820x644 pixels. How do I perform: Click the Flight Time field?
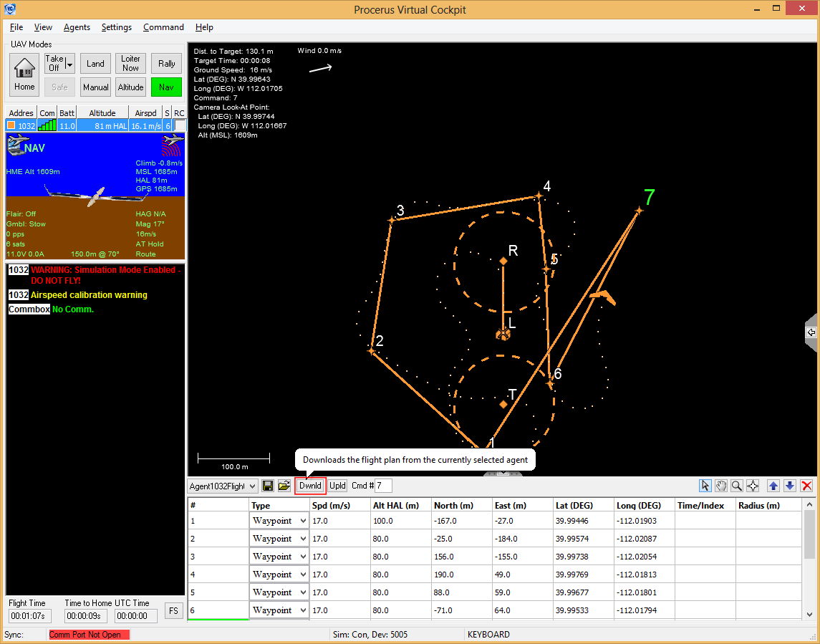click(x=32, y=616)
